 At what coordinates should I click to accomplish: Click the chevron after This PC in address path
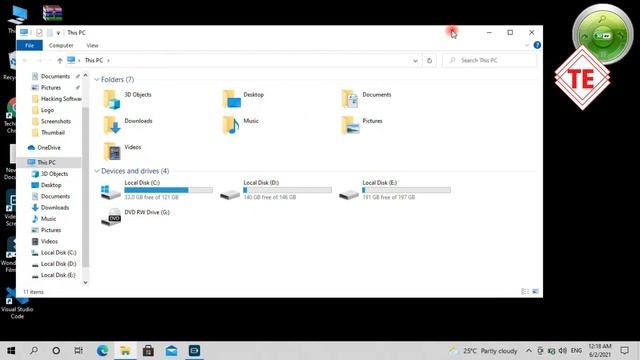pos(108,60)
